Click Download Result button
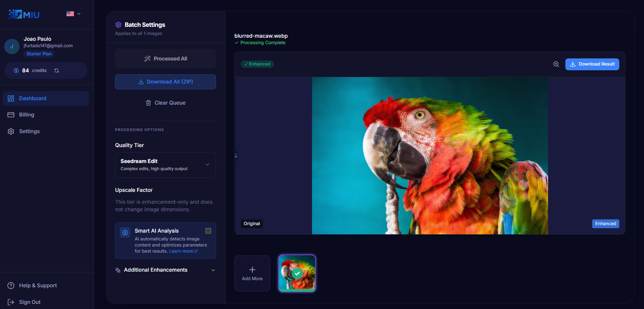This screenshot has width=644, height=309. [x=592, y=64]
